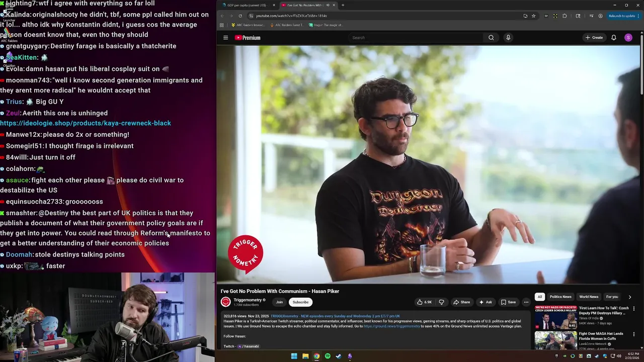This screenshot has height=362, width=644.
Task: Open the Chrome extensions puzzle icon
Action: click(565, 16)
